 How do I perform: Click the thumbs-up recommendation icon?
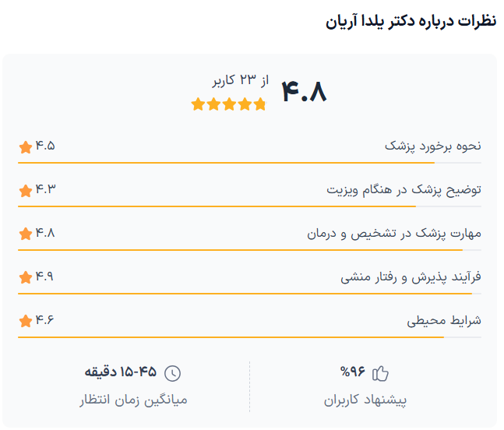(x=381, y=373)
